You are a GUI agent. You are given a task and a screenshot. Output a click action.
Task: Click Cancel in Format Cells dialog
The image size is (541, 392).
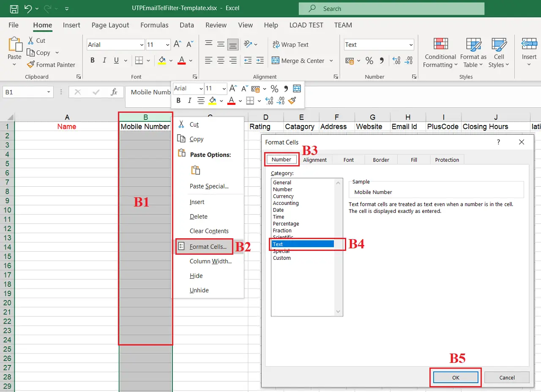[x=507, y=378]
